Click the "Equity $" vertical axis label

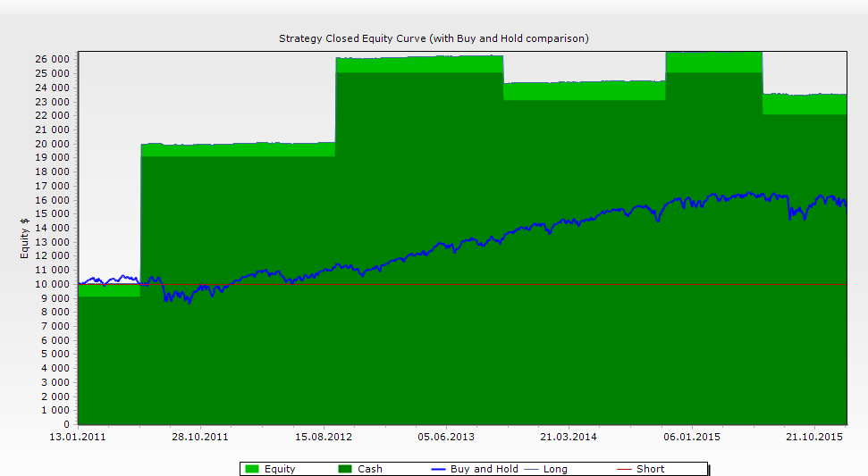pyautogui.click(x=26, y=238)
